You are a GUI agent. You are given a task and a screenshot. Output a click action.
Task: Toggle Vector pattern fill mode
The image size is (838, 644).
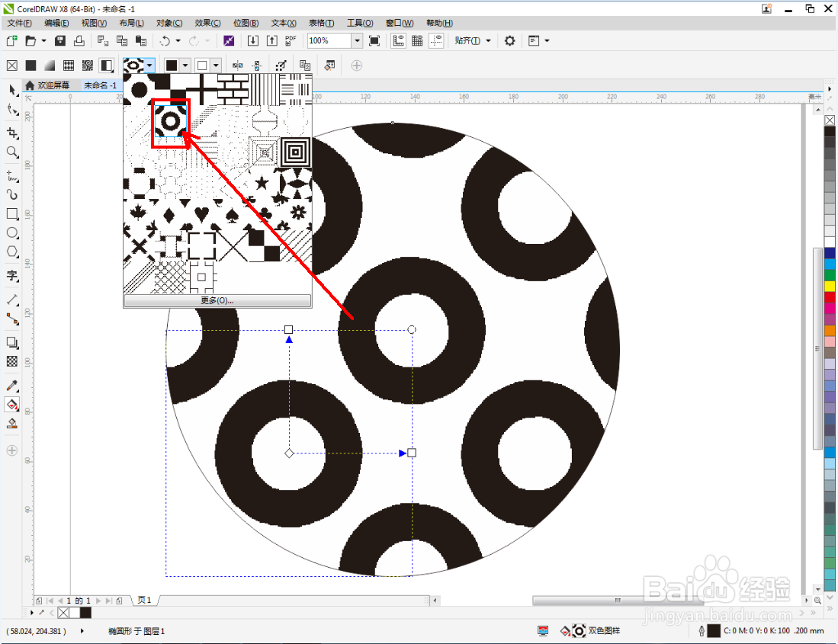pyautogui.click(x=69, y=65)
